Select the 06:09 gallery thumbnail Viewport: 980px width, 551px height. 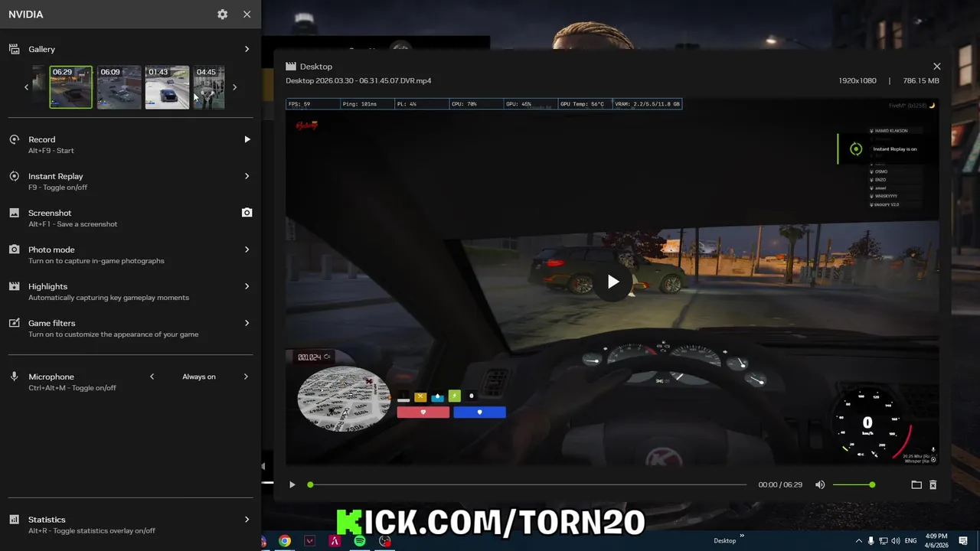click(119, 87)
